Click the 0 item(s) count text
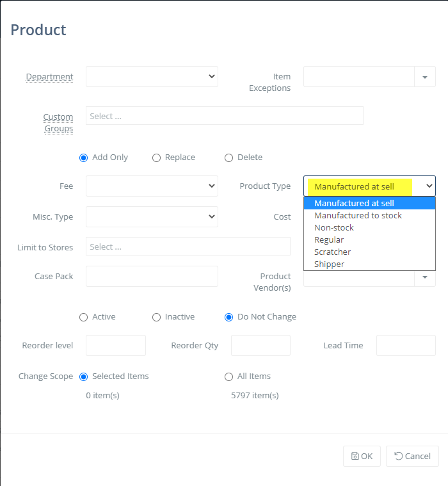The width and height of the screenshot is (448, 486). (x=102, y=396)
